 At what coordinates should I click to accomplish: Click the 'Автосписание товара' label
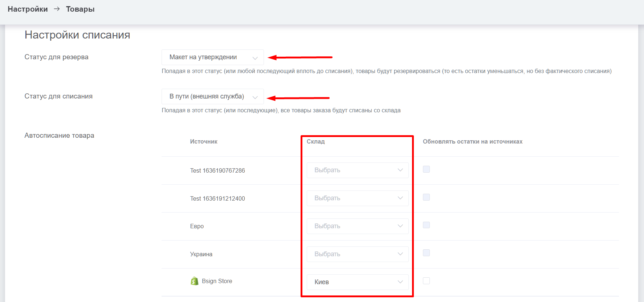click(59, 136)
